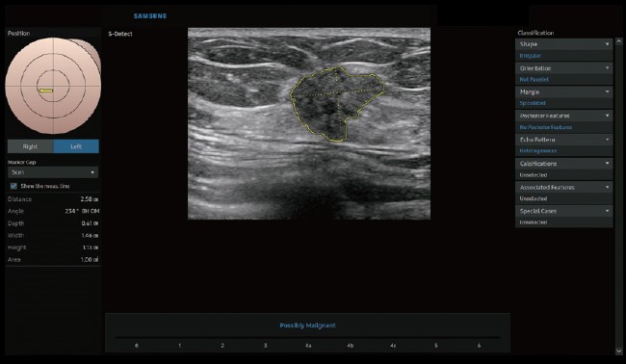The height and width of the screenshot is (364, 626).
Task: Click the Width value 1.46 cm
Action: click(x=90, y=236)
